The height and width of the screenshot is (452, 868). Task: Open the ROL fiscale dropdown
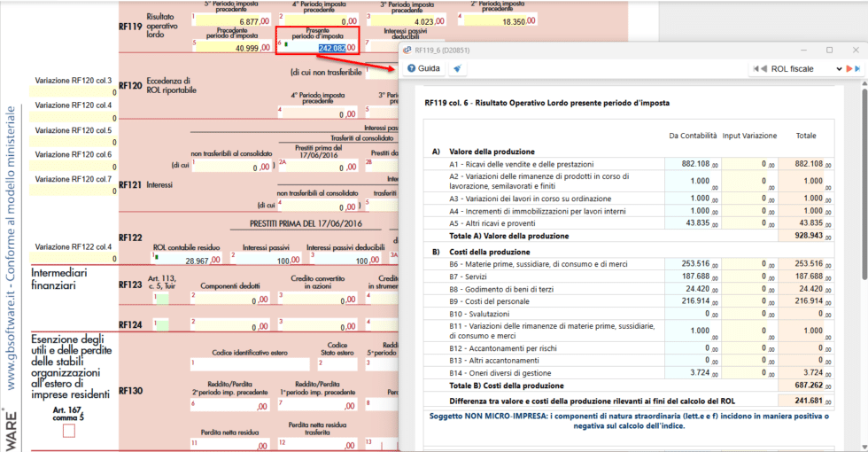[x=806, y=69]
